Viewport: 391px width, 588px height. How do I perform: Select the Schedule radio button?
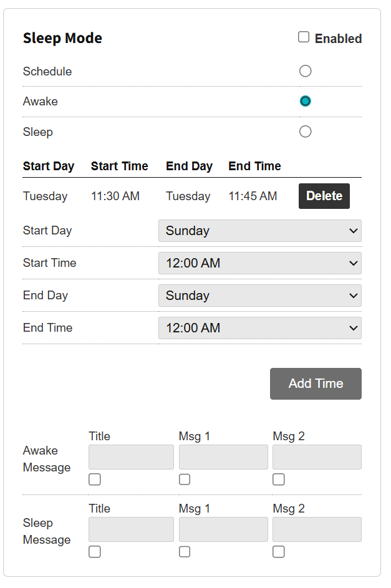pyautogui.click(x=305, y=71)
